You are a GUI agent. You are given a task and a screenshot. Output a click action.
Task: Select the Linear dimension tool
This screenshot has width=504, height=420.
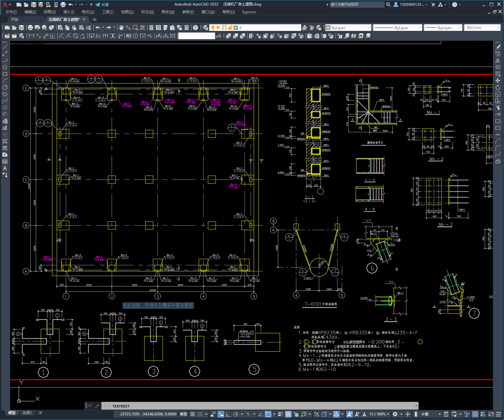click(x=31, y=36)
